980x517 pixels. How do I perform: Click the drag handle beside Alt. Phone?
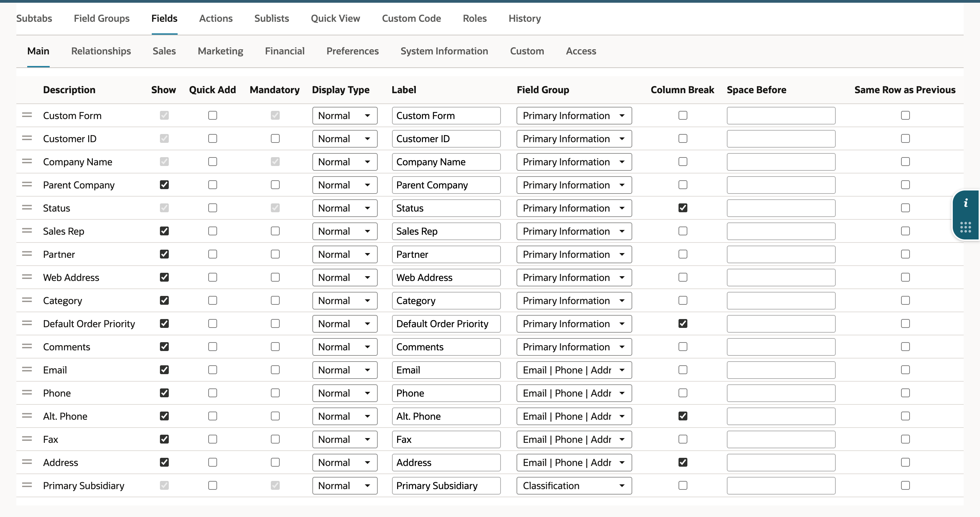click(x=27, y=416)
